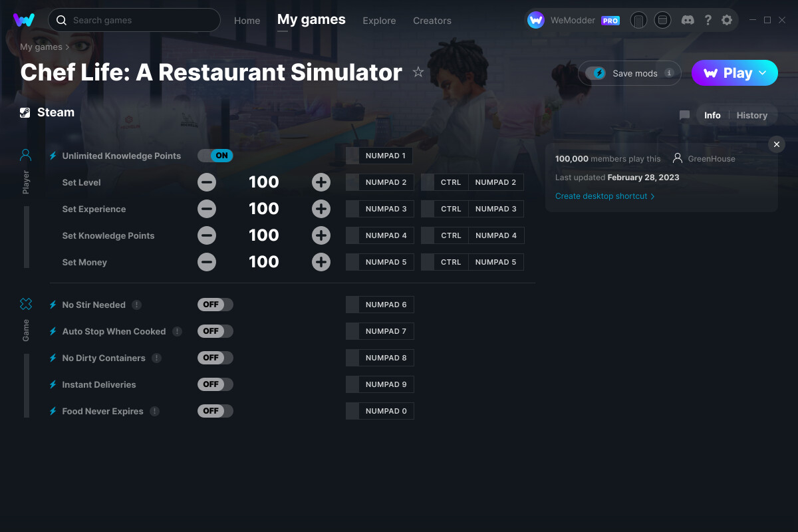Favorite the game with the star icon
This screenshot has width=798, height=532.
(x=418, y=72)
